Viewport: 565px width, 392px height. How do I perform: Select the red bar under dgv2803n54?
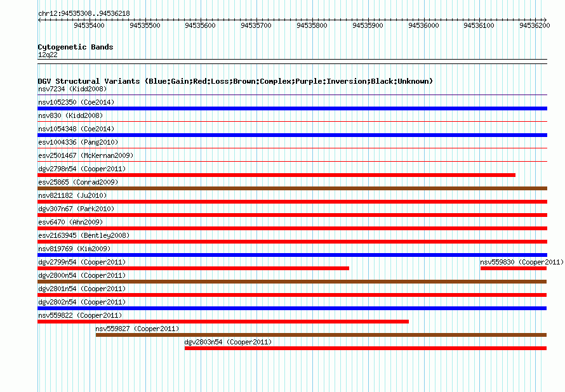pos(366,348)
